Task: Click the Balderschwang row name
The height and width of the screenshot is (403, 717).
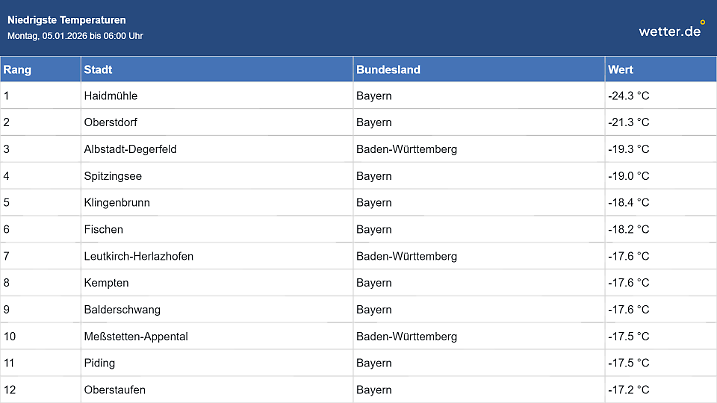Action: click(122, 309)
